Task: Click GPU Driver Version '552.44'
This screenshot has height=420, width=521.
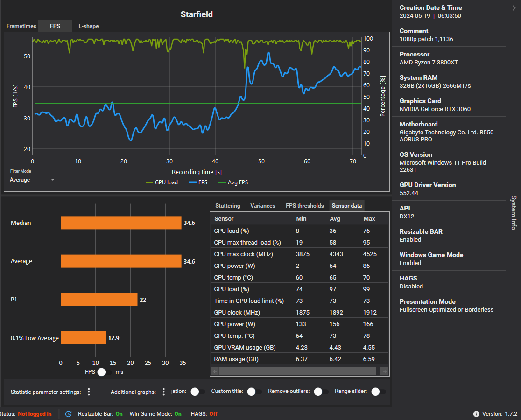Action: click(408, 193)
